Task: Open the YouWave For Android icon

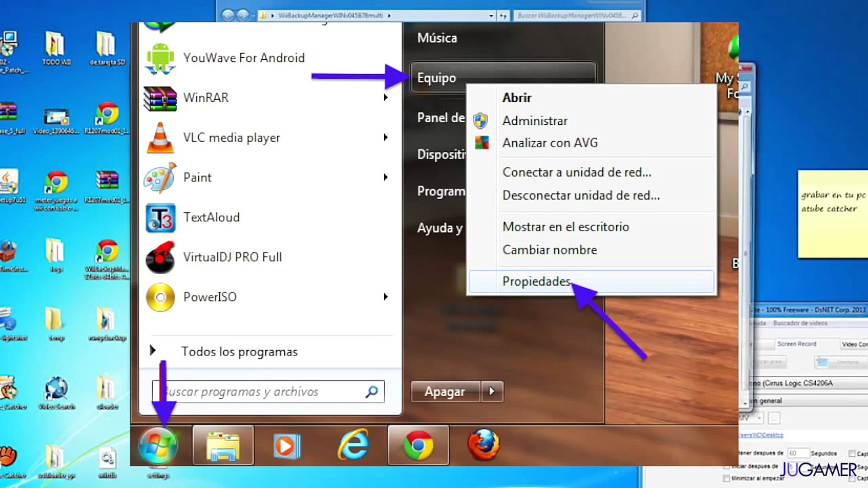Action: tap(160, 58)
